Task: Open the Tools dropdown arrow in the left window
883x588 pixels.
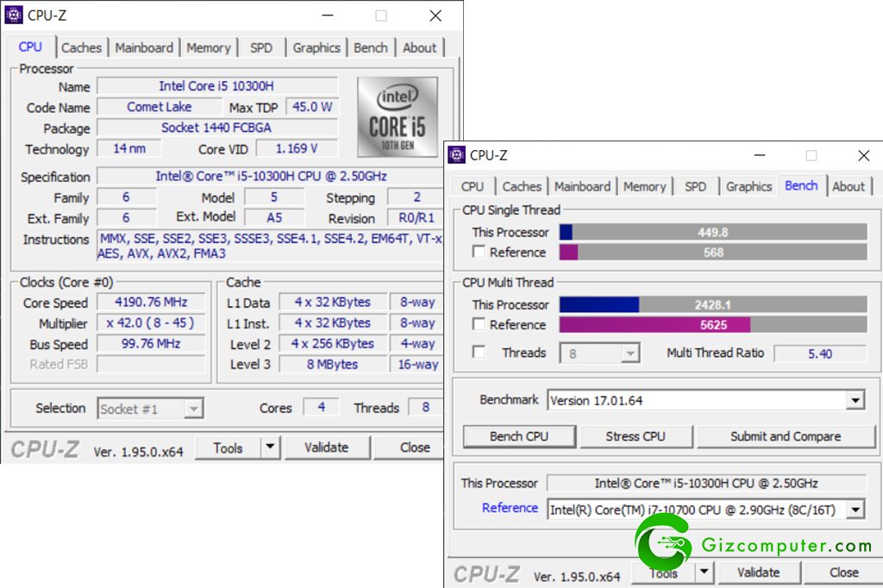Action: (x=270, y=447)
